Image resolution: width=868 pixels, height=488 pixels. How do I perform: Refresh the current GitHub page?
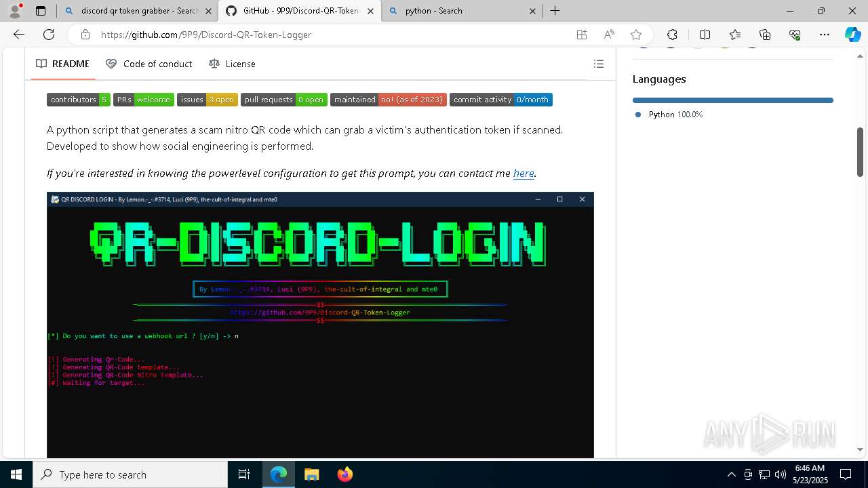49,35
